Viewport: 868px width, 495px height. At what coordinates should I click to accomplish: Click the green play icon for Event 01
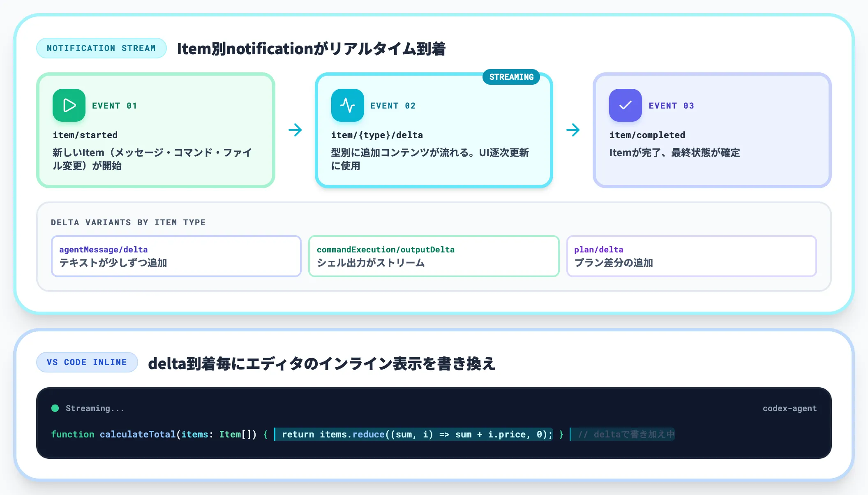tap(69, 105)
